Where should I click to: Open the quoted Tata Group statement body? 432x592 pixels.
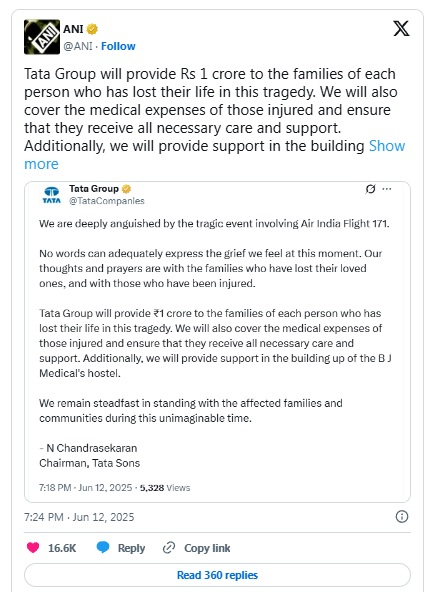point(215,343)
